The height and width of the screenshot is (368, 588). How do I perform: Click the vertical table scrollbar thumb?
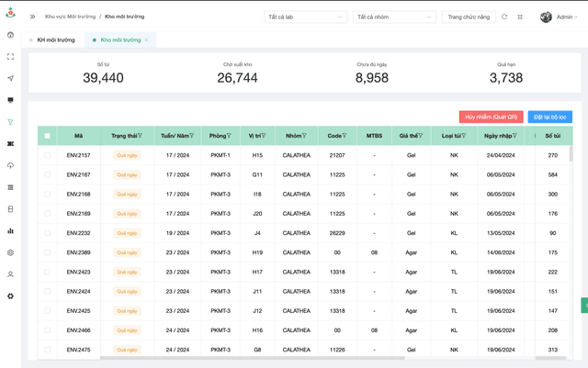(571, 153)
